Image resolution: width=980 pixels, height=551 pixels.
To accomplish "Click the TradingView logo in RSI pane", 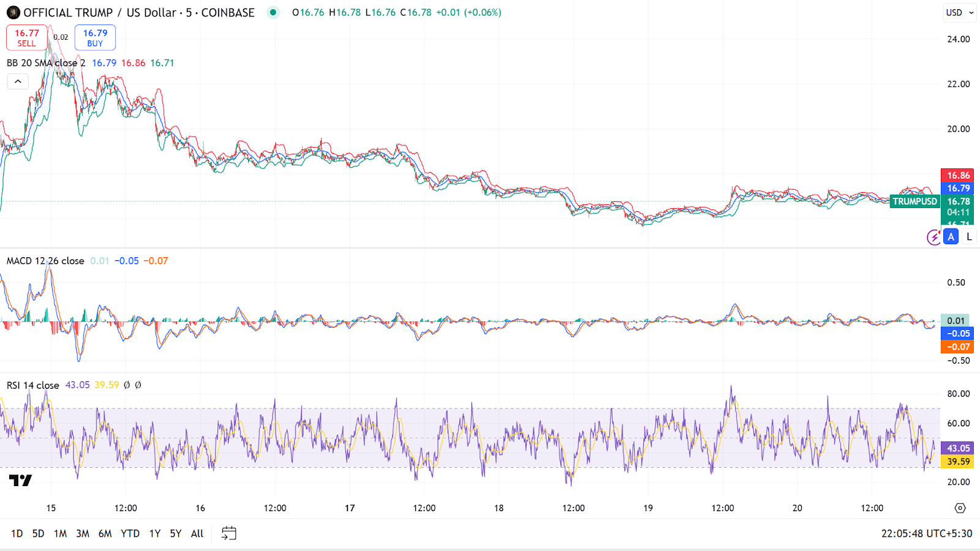I will (20, 481).
